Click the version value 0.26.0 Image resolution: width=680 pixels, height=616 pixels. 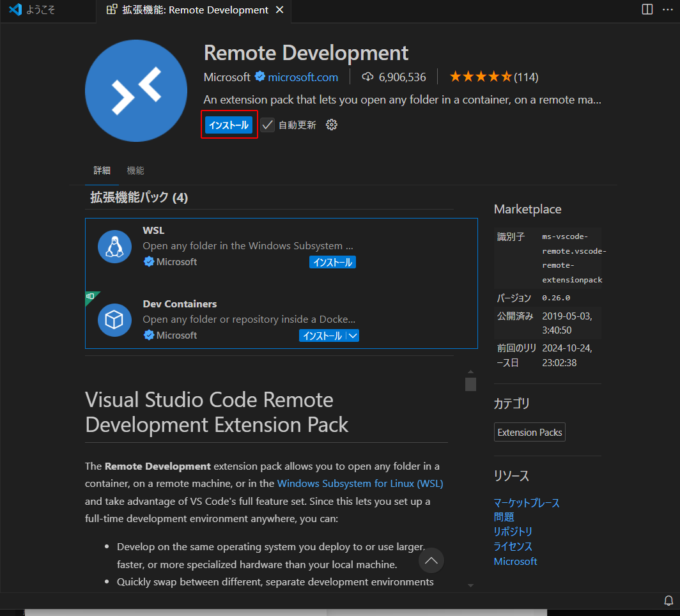(556, 298)
